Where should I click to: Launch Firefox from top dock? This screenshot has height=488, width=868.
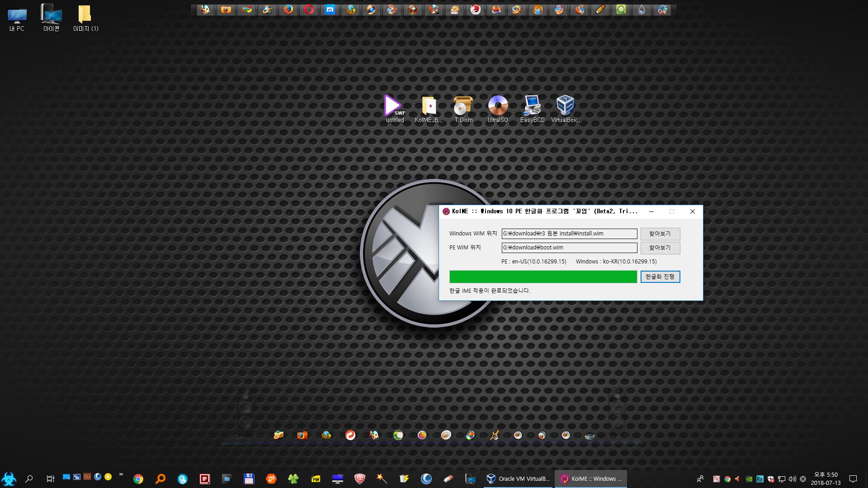pos(288,9)
